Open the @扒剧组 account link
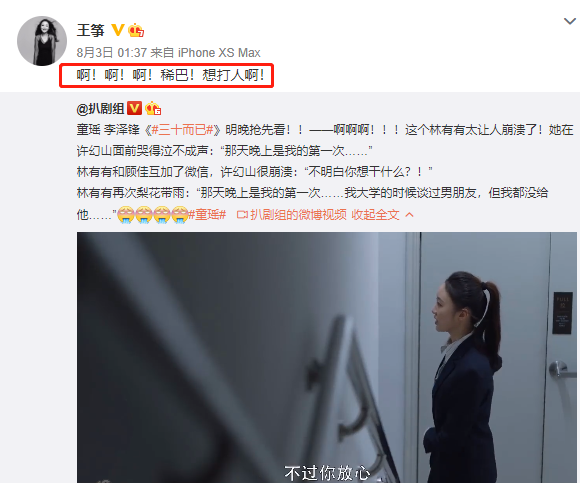This screenshot has width=580, height=483. (x=100, y=109)
